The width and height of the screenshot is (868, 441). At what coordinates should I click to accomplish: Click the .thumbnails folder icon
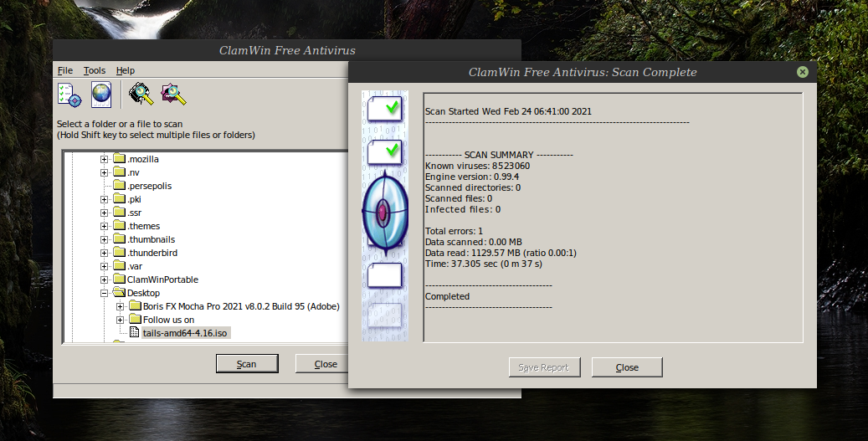point(120,239)
